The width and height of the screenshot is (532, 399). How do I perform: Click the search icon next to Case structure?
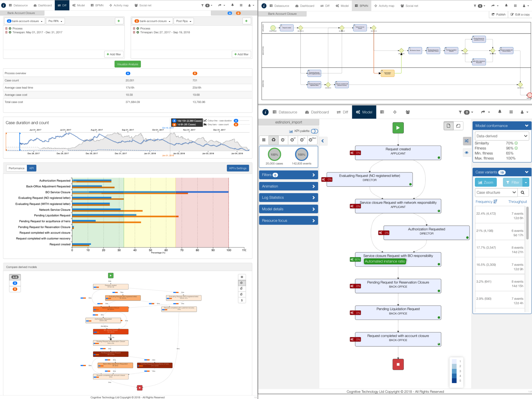point(523,193)
